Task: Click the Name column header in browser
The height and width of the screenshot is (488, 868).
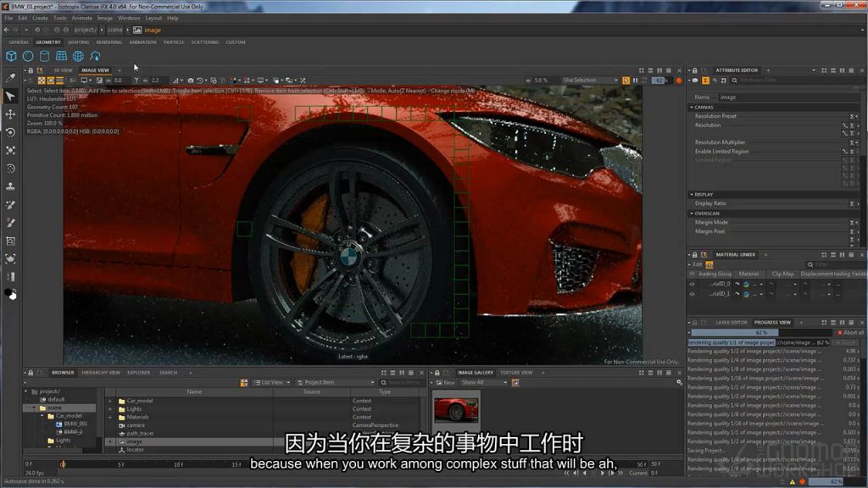Action: pos(194,391)
